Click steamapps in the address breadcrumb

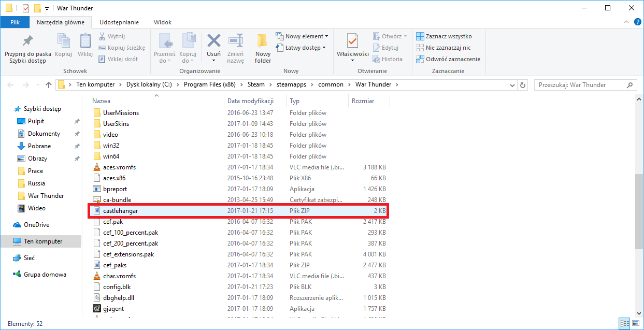291,85
